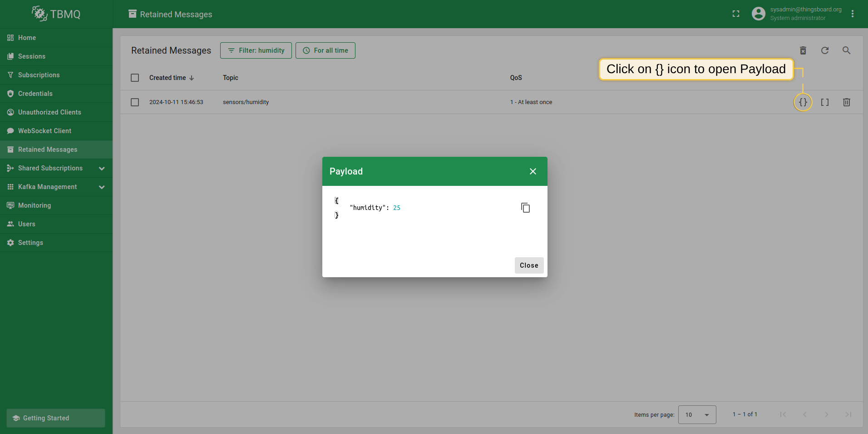This screenshot has height=434, width=868.
Task: Click the Filter: humidity button
Action: (x=256, y=50)
